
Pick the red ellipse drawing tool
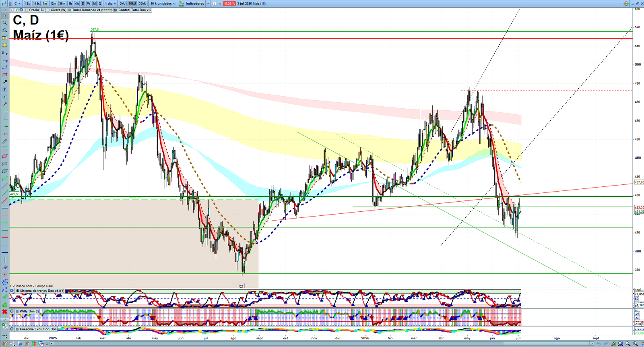5,156
